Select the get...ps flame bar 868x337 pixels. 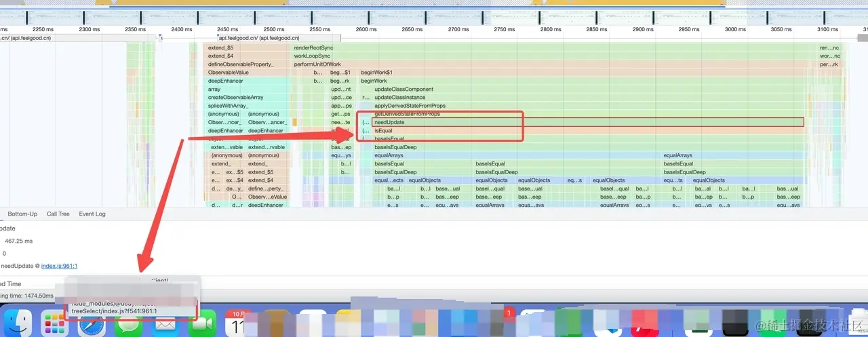point(341,114)
